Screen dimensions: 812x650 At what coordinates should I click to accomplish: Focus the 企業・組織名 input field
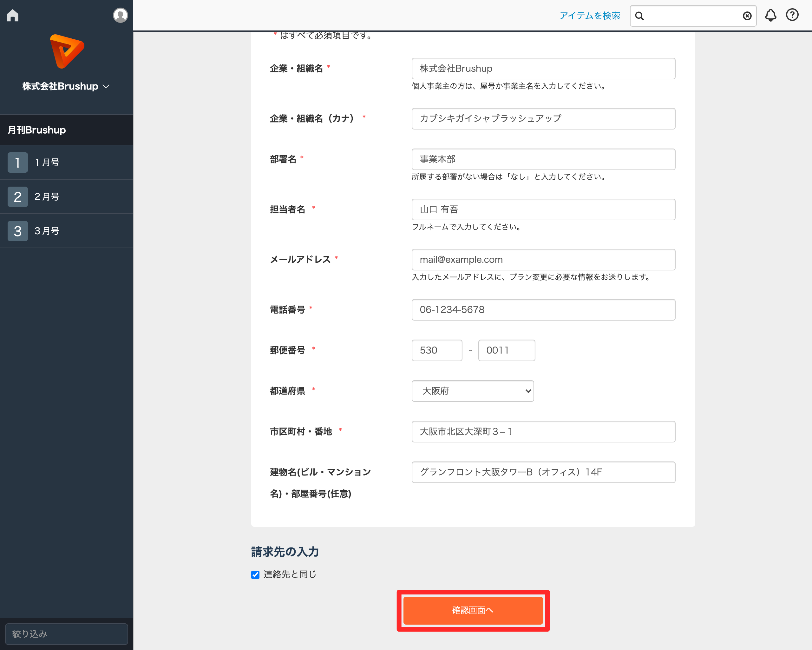(x=543, y=69)
